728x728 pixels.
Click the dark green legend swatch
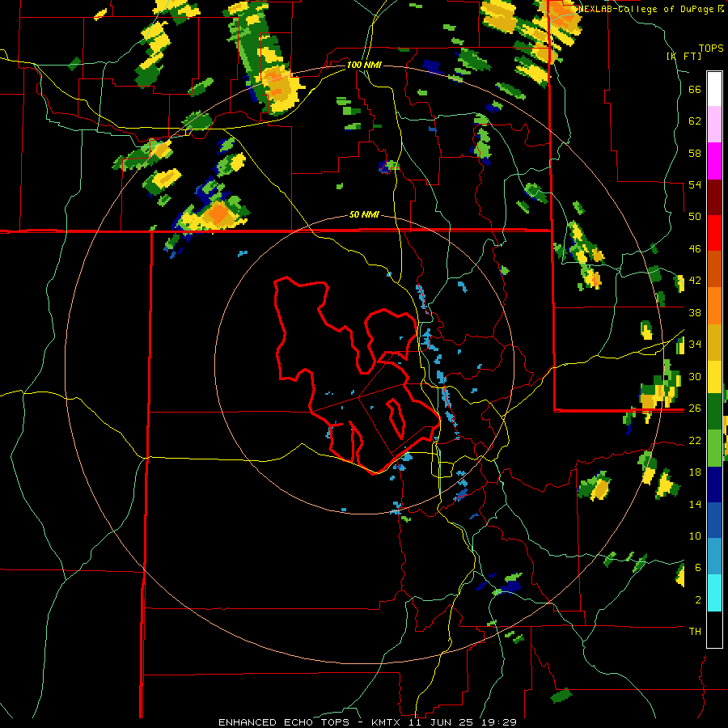pyautogui.click(x=714, y=413)
